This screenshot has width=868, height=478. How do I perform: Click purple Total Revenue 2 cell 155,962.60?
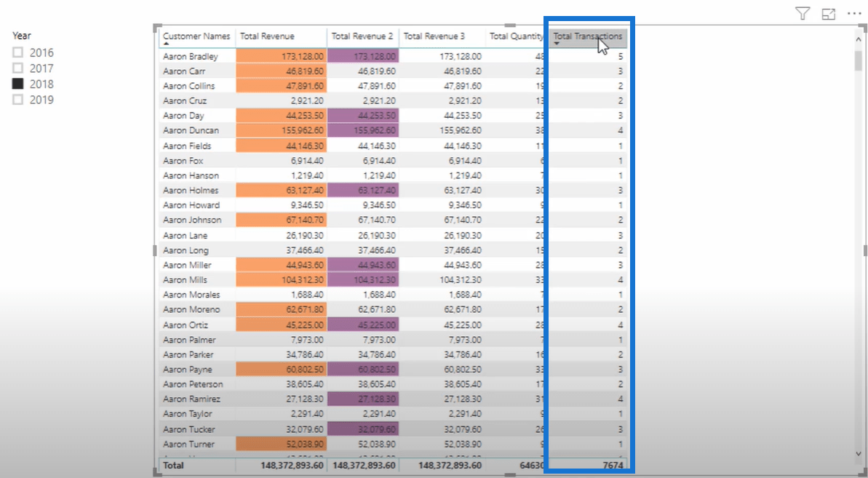click(363, 130)
